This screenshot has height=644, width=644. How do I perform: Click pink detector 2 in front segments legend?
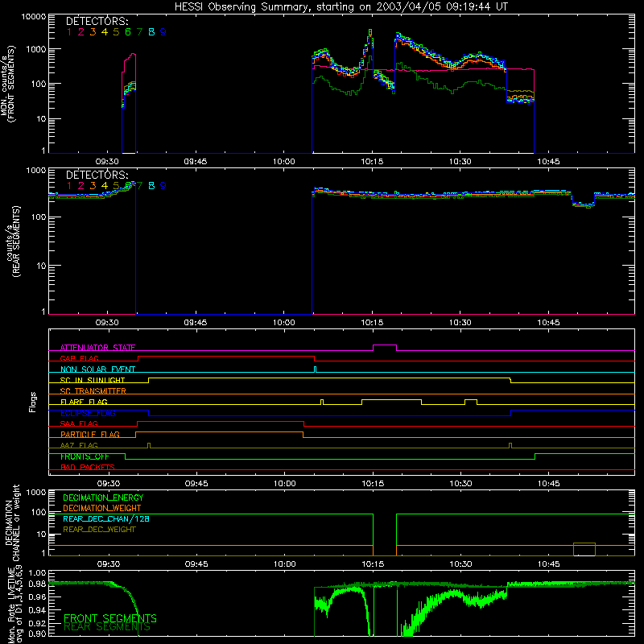click(x=81, y=32)
